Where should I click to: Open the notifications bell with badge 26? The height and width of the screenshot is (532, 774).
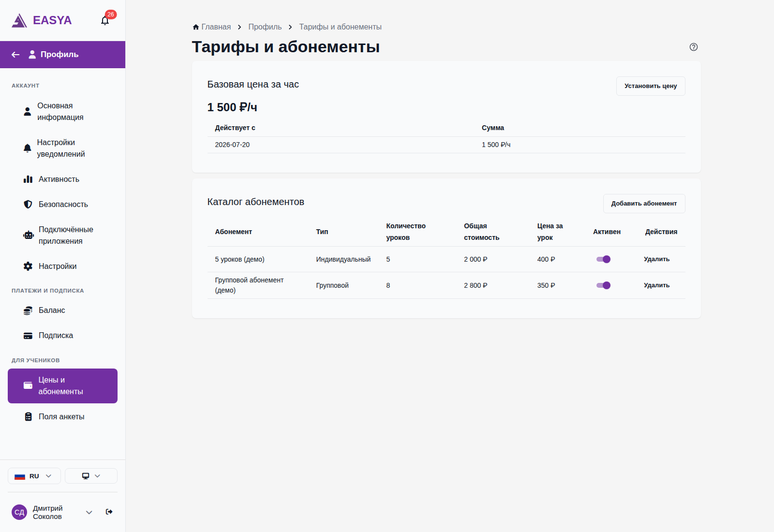point(105,20)
